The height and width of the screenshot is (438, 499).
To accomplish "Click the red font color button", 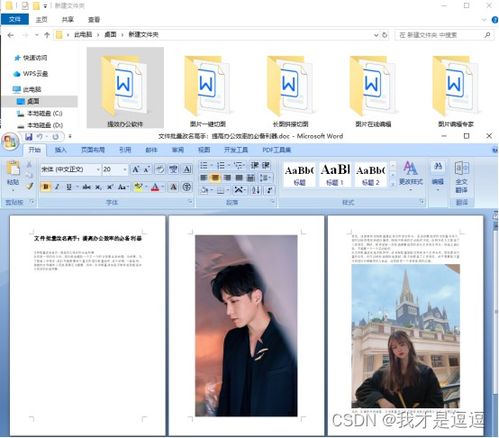I will click(x=155, y=187).
